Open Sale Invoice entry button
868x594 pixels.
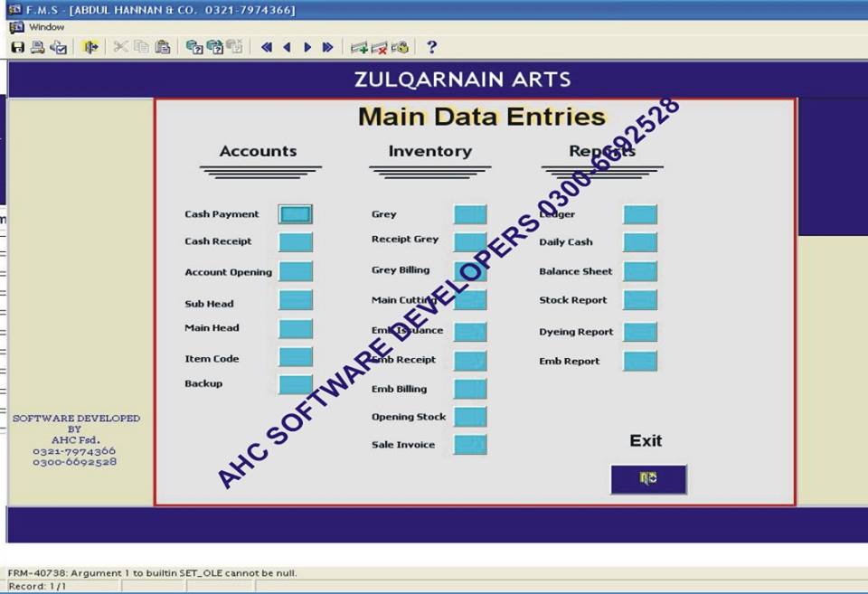470,445
